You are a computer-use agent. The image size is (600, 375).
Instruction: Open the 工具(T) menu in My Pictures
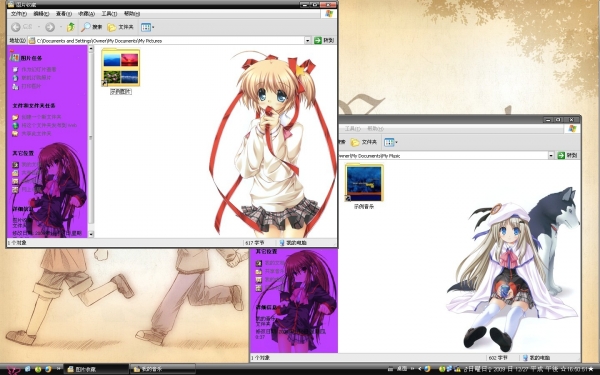[109, 14]
